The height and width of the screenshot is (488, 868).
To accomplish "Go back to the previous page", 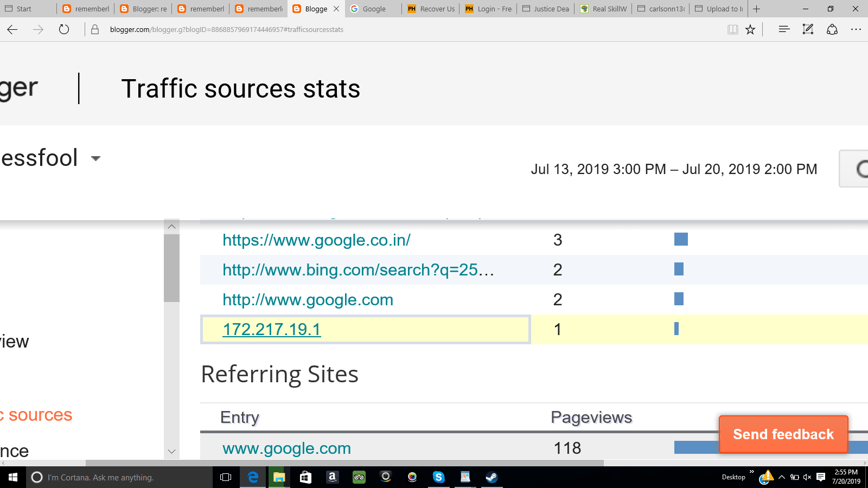I will coord(12,30).
